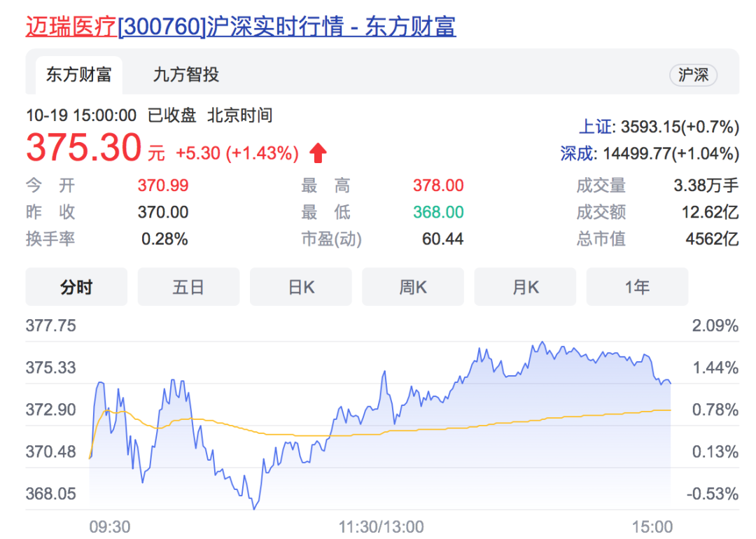
Task: Switch chart to 日K view
Action: pos(301,287)
